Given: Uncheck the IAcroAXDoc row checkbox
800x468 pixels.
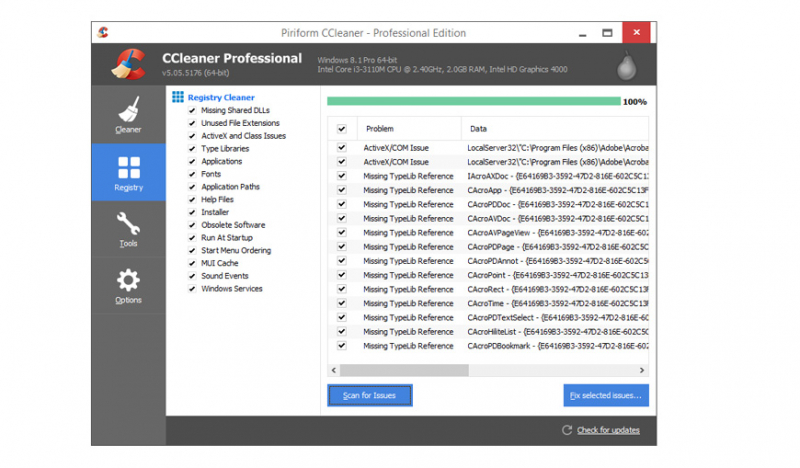Looking at the screenshot, I should pyautogui.click(x=342, y=176).
